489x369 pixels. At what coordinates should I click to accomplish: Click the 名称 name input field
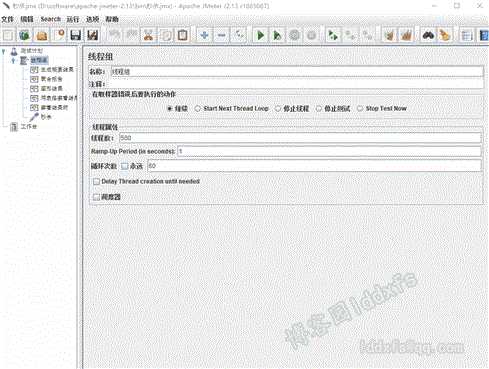(297, 72)
